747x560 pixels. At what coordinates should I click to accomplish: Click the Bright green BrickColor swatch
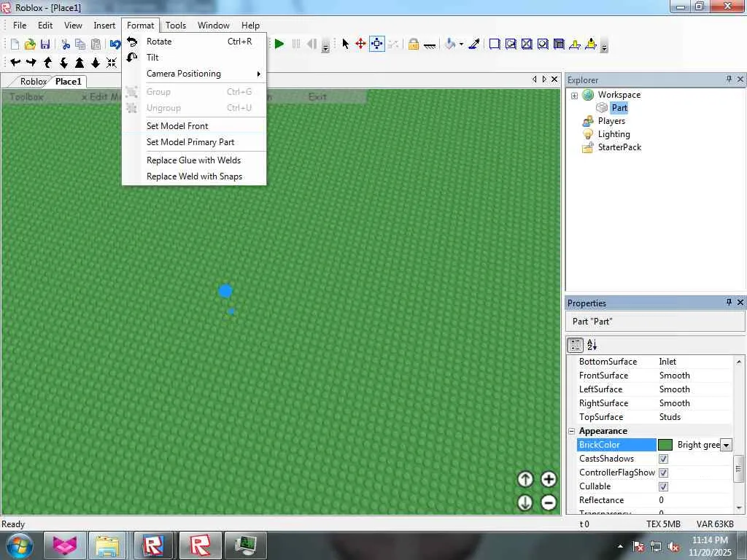click(x=665, y=446)
